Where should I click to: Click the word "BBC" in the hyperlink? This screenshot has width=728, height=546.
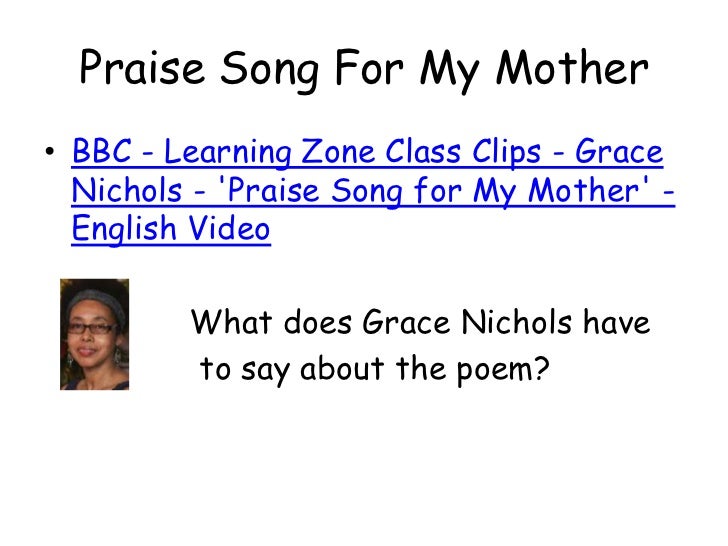point(102,151)
